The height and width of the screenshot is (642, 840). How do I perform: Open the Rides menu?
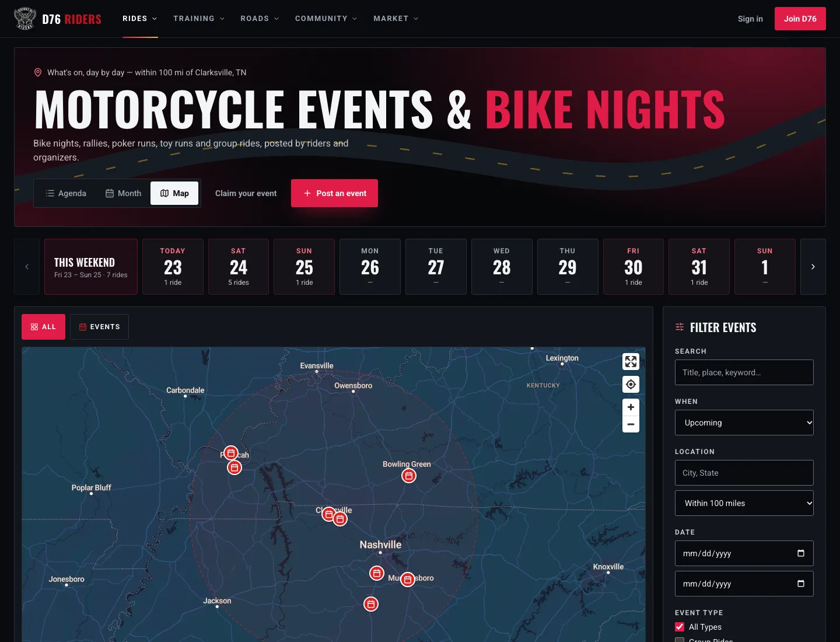pyautogui.click(x=139, y=19)
